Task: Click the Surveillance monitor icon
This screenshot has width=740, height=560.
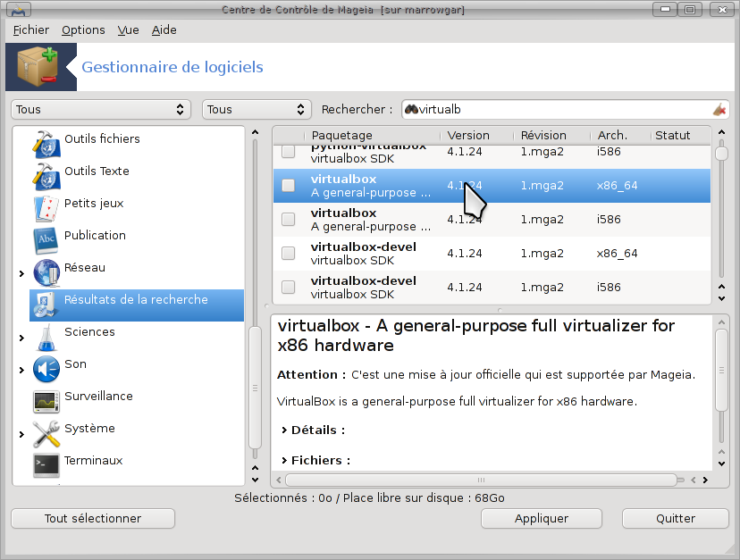Action: click(x=46, y=402)
